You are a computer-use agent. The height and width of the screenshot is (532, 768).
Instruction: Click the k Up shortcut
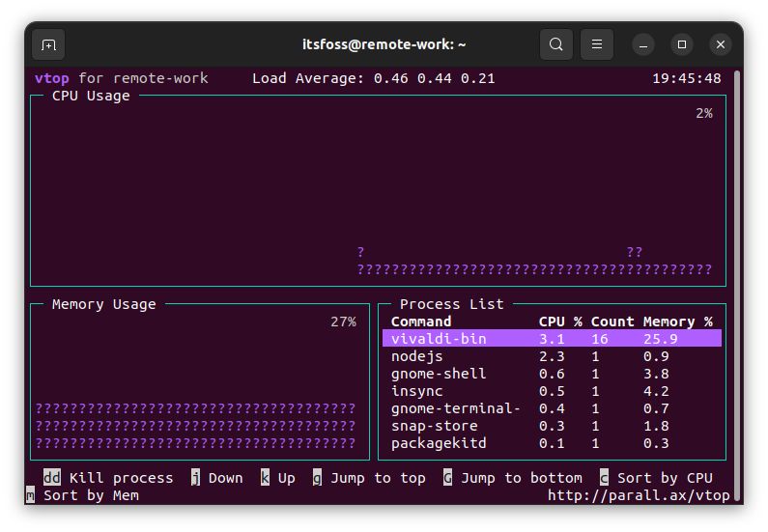pos(277,478)
